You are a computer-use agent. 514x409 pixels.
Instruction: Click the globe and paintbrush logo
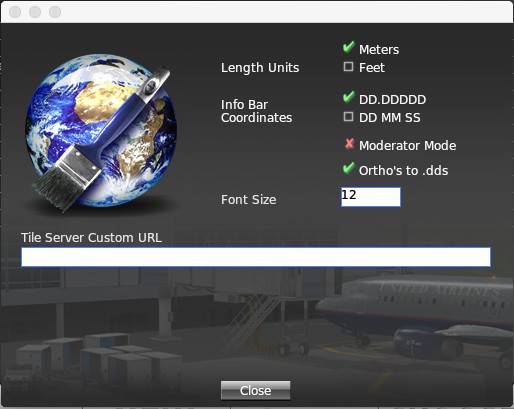pyautogui.click(x=101, y=133)
